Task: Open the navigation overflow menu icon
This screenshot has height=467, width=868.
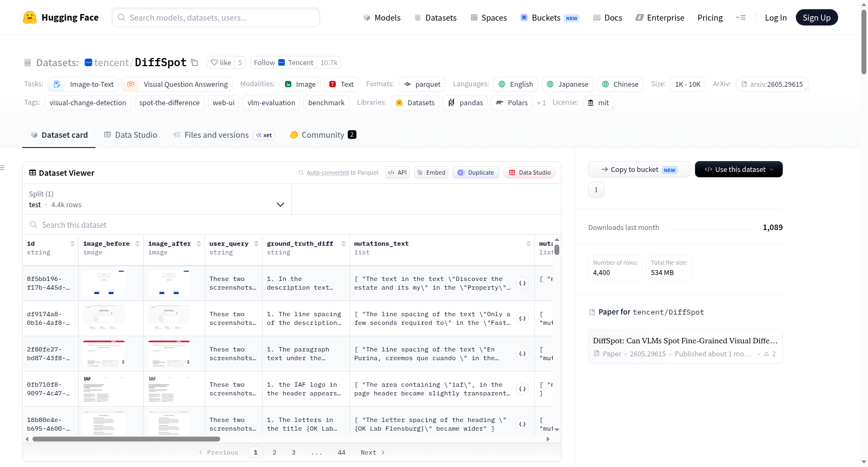Action: pyautogui.click(x=741, y=17)
